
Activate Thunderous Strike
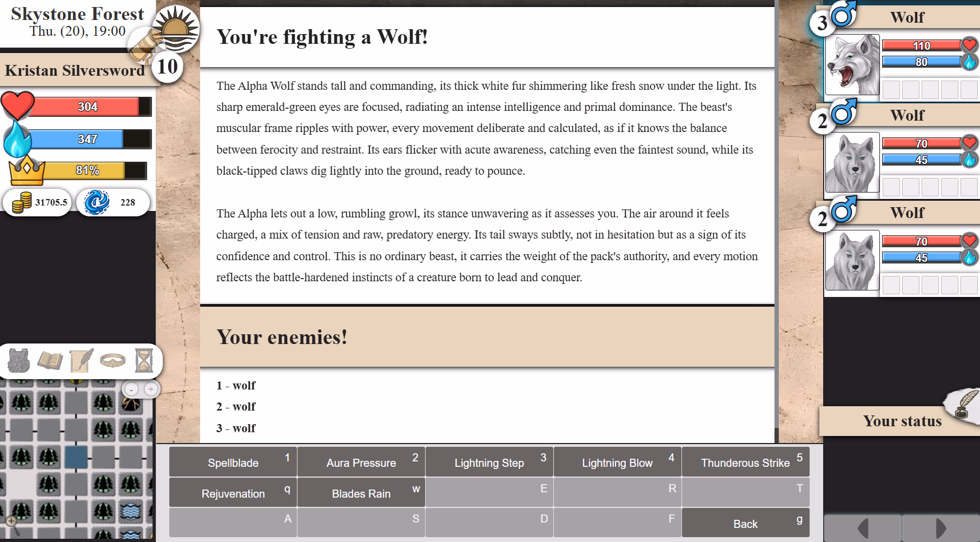pos(745,462)
